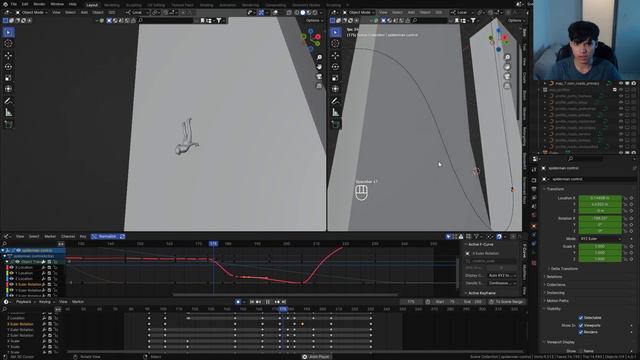
Task: Toggle camera view icon in left viewport
Action: (x=319, y=77)
